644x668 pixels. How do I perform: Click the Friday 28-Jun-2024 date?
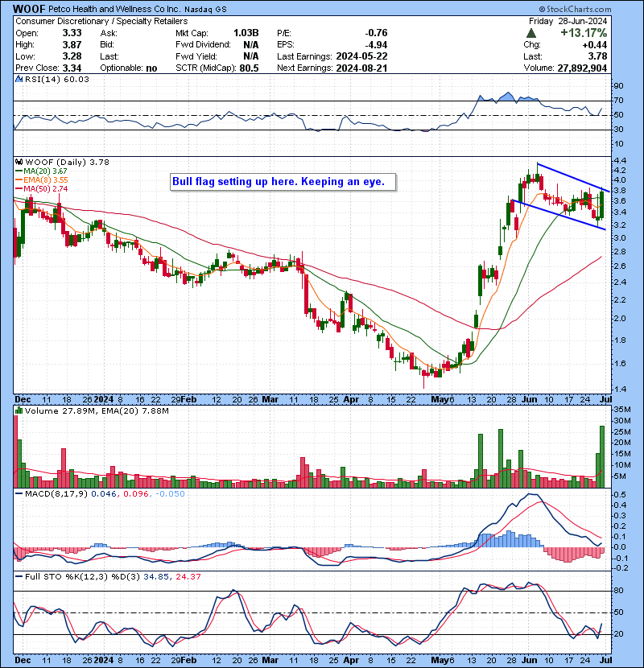point(568,21)
